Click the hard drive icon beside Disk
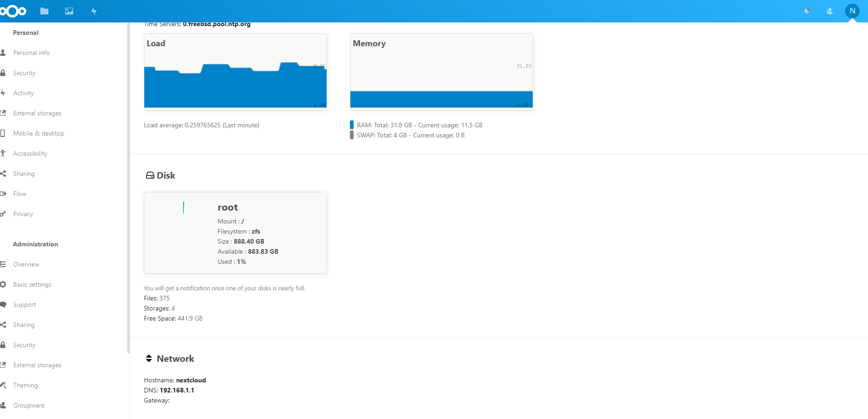The image size is (868, 419). [x=150, y=175]
